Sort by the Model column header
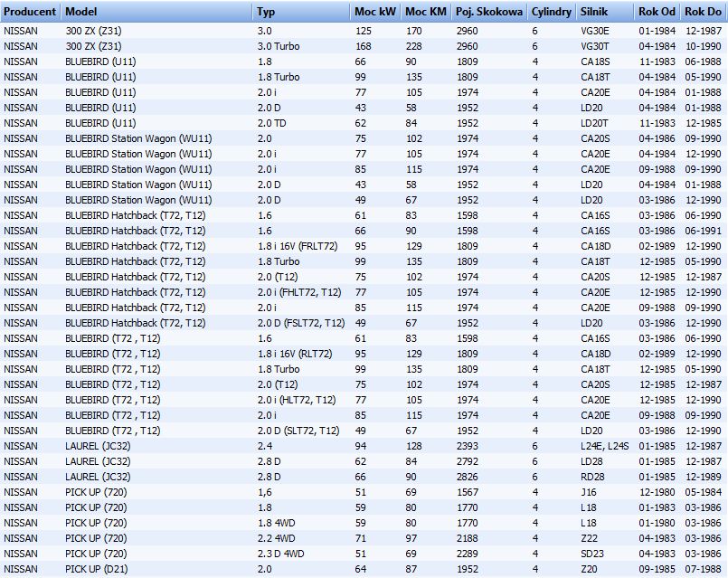 [x=157, y=12]
